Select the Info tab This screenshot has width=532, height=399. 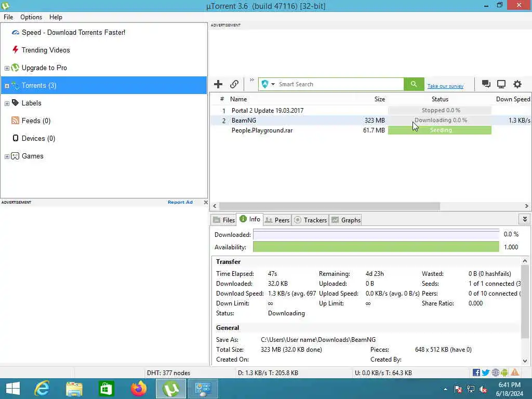(250, 219)
